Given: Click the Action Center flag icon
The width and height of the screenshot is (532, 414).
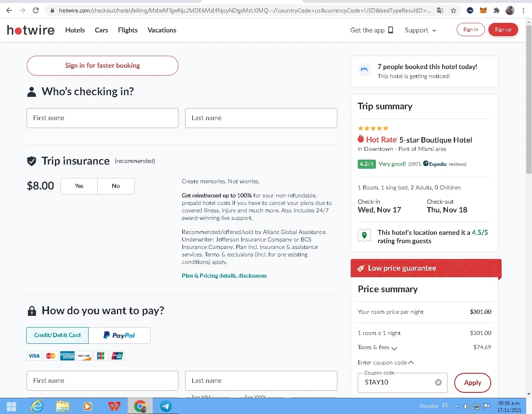Looking at the screenshot, I should click(486, 407).
